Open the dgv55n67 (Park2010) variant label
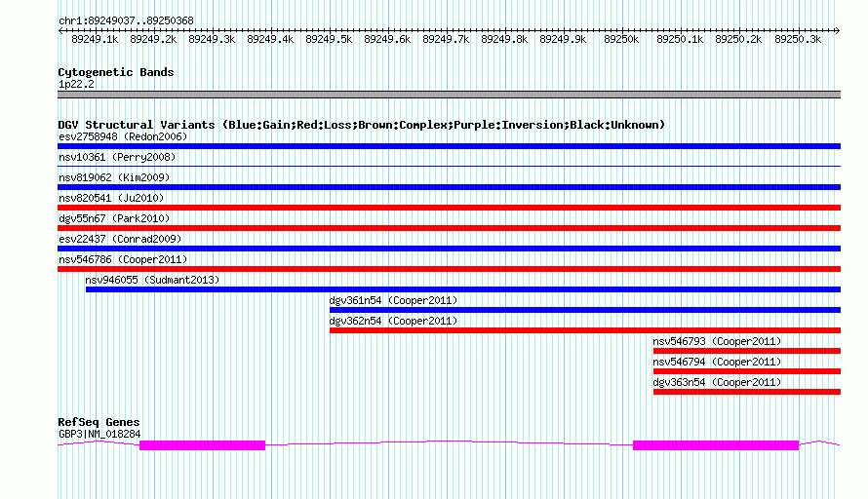This screenshot has height=499, width=868. (114, 218)
